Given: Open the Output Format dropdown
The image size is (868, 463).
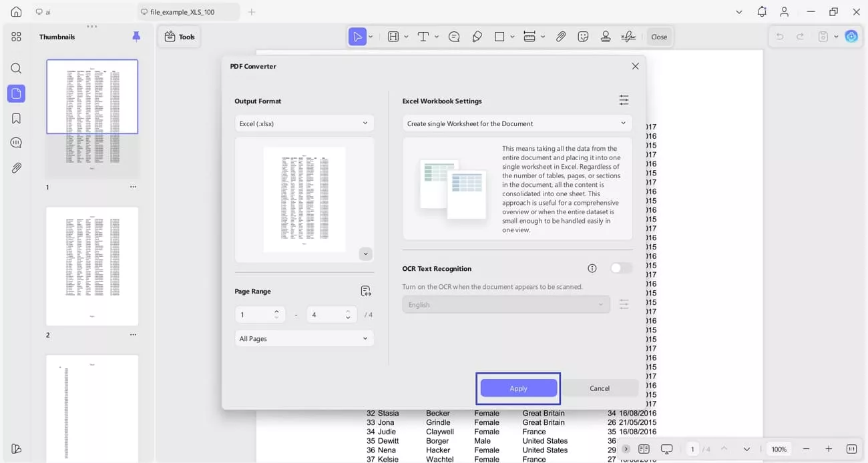Looking at the screenshot, I should pos(304,123).
